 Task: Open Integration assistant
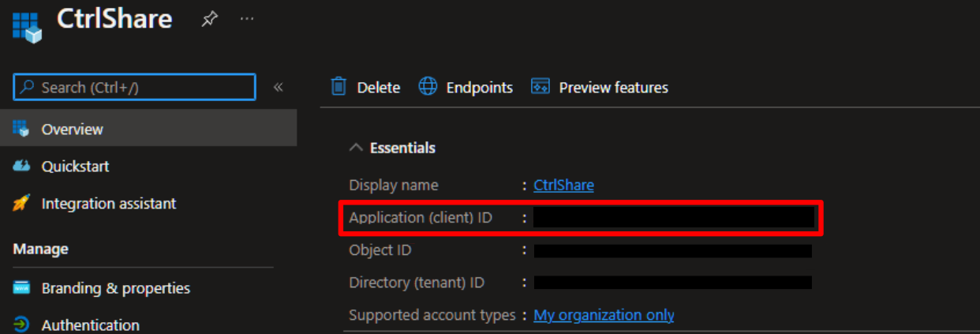pos(109,204)
